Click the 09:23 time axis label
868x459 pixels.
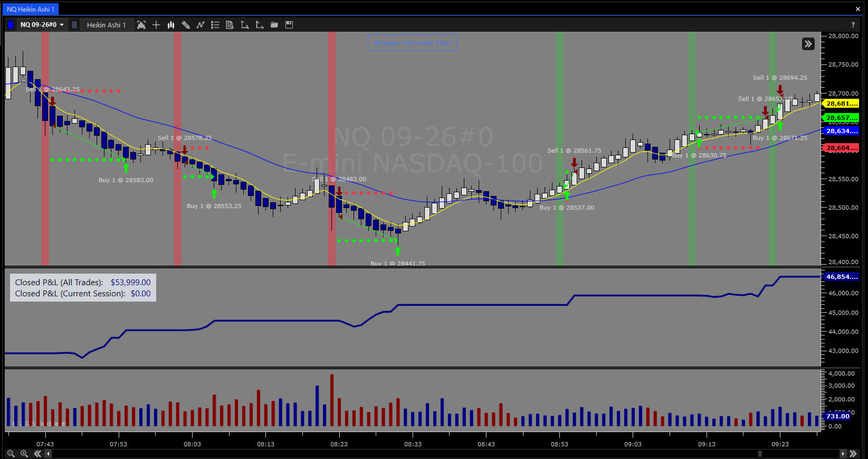coord(780,444)
